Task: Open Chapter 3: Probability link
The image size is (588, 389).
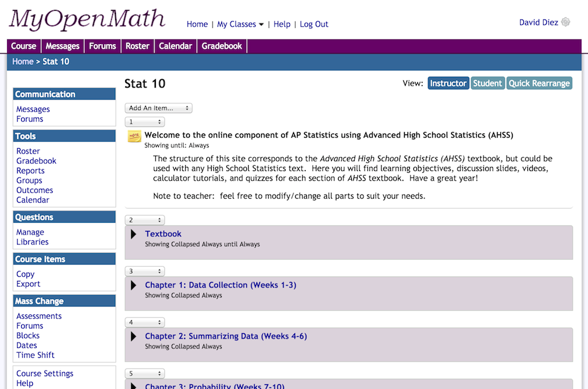Action: (x=215, y=386)
